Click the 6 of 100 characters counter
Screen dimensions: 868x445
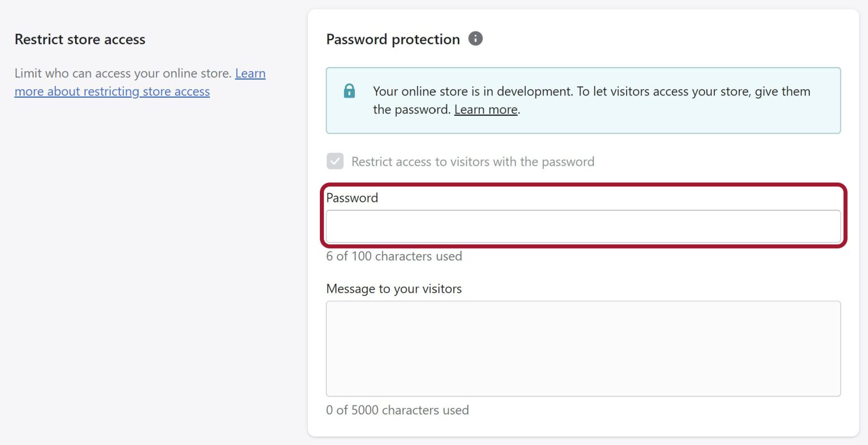click(x=393, y=256)
